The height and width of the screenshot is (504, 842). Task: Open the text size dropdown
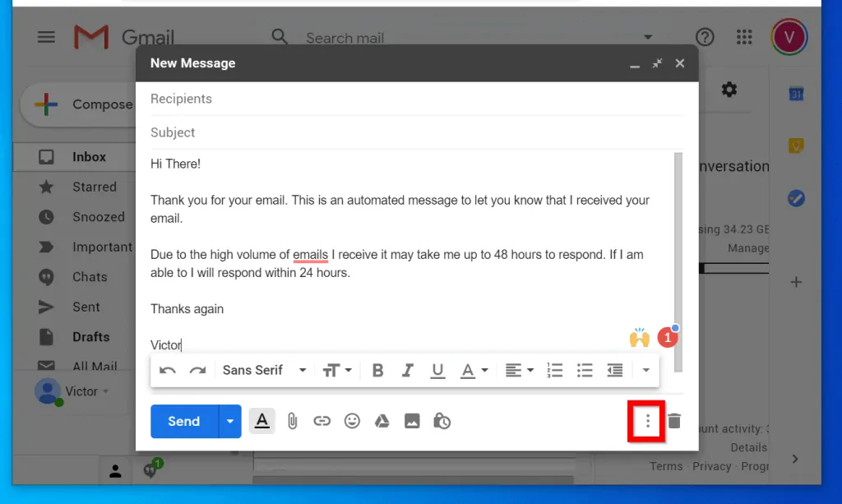point(337,370)
